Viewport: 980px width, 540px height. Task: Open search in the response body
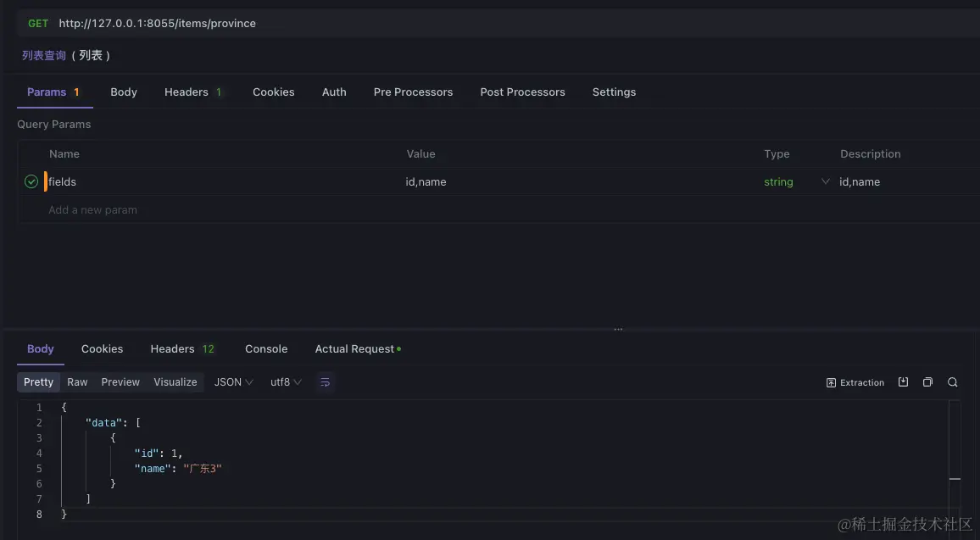click(953, 382)
